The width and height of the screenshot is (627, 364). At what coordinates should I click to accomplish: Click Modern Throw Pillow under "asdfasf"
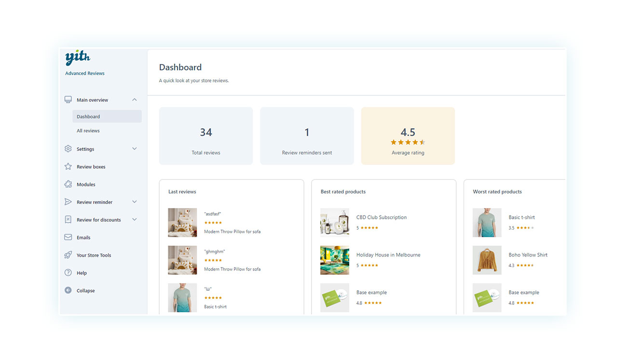click(232, 231)
